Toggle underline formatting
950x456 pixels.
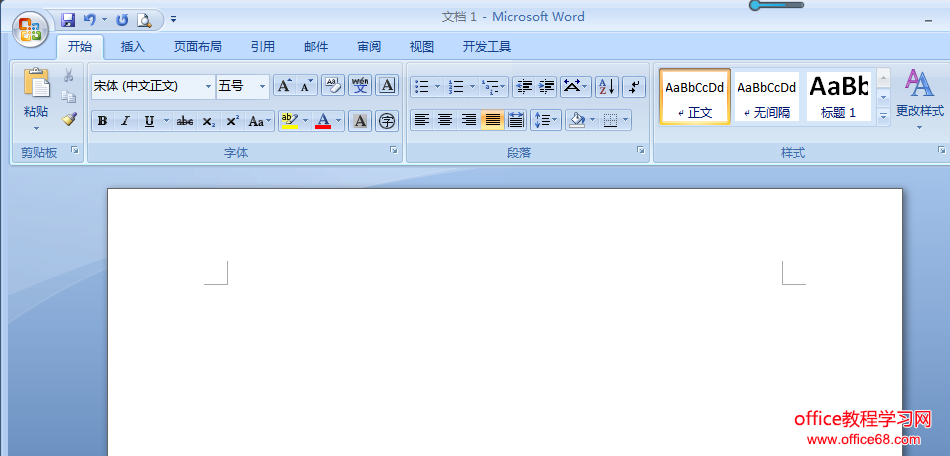tap(148, 121)
